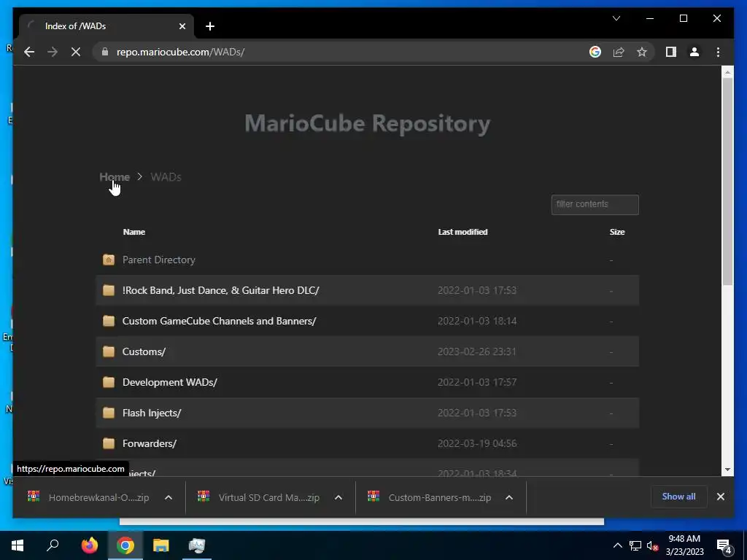Click the 2022-01-03 18:14 date text
Image resolution: width=747 pixels, height=560 pixels.
477,321
